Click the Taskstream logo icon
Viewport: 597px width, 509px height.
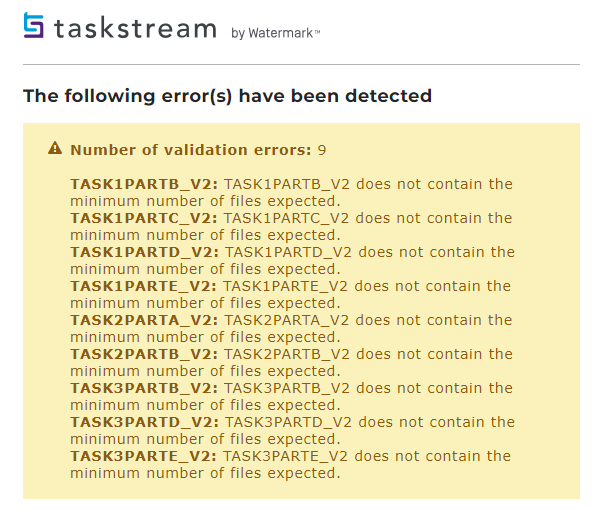coord(34,25)
